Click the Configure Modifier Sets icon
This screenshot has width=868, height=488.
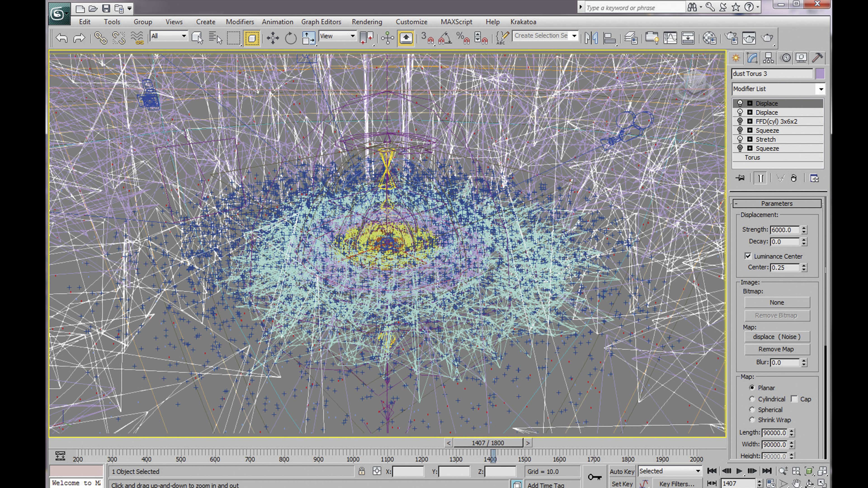(814, 178)
